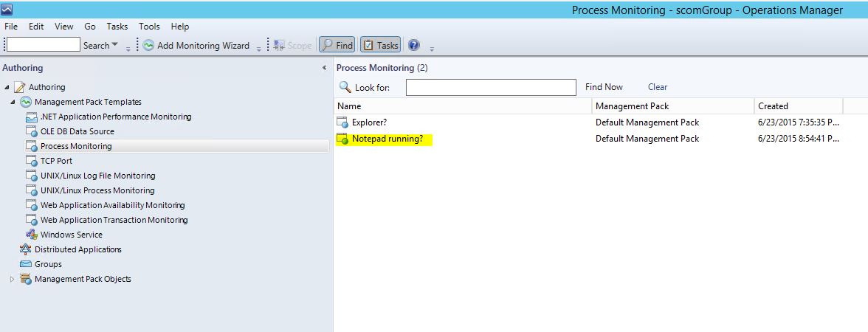This screenshot has height=332, width=868.
Task: Click the Explorer? row icon
Action: tap(342, 122)
